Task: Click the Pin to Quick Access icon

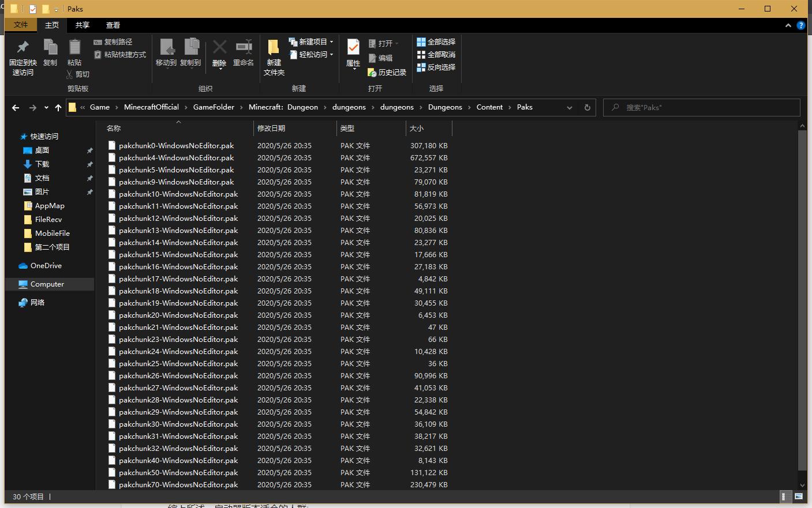Action: click(x=23, y=48)
